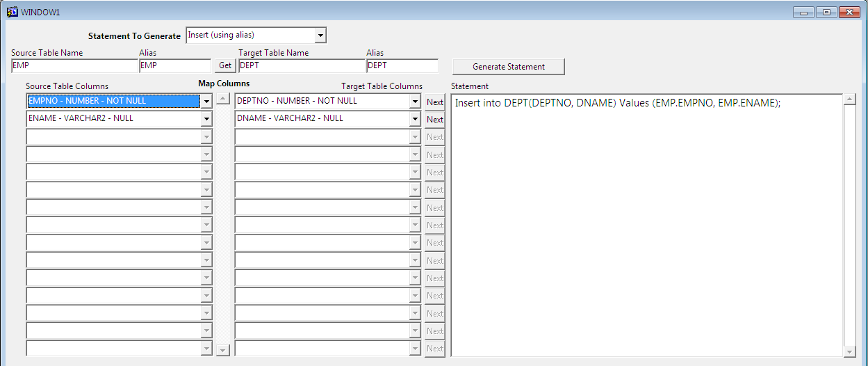Open the DEPTNO target column dropdown
The height and width of the screenshot is (366, 868).
click(415, 102)
